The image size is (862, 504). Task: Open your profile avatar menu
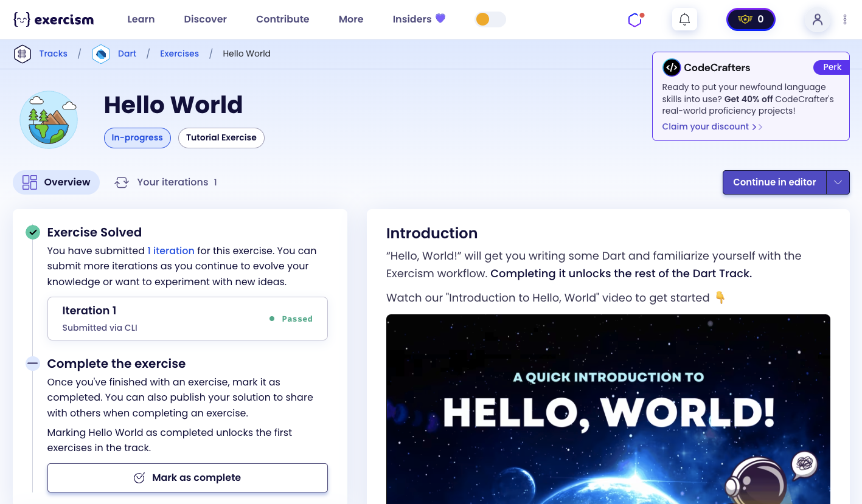pyautogui.click(x=817, y=20)
